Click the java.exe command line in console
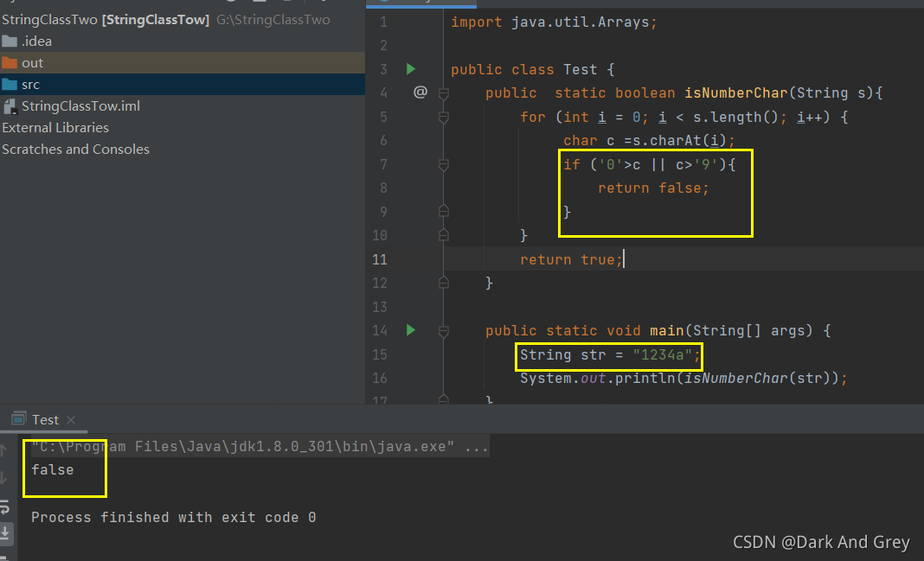924x561 pixels. [x=260, y=446]
